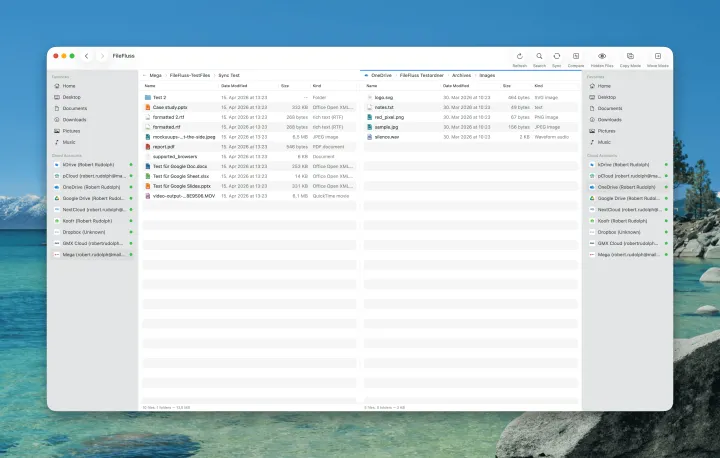Select Case study.pptx file
Image resolution: width=720 pixels, height=458 pixels.
tap(249, 107)
